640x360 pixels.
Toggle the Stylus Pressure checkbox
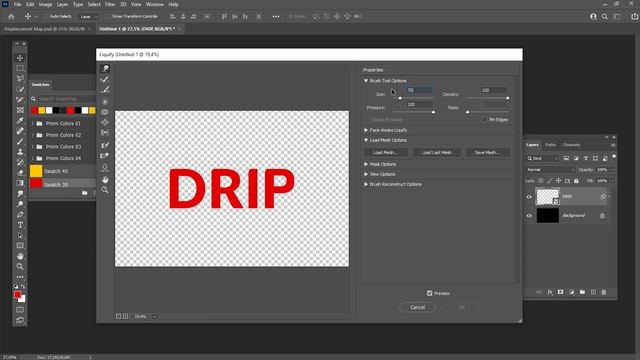pos(368,120)
